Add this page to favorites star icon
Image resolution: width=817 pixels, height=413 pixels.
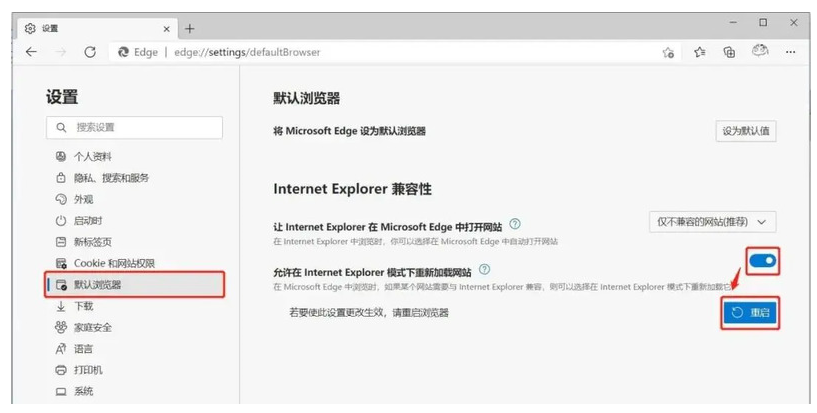(668, 53)
